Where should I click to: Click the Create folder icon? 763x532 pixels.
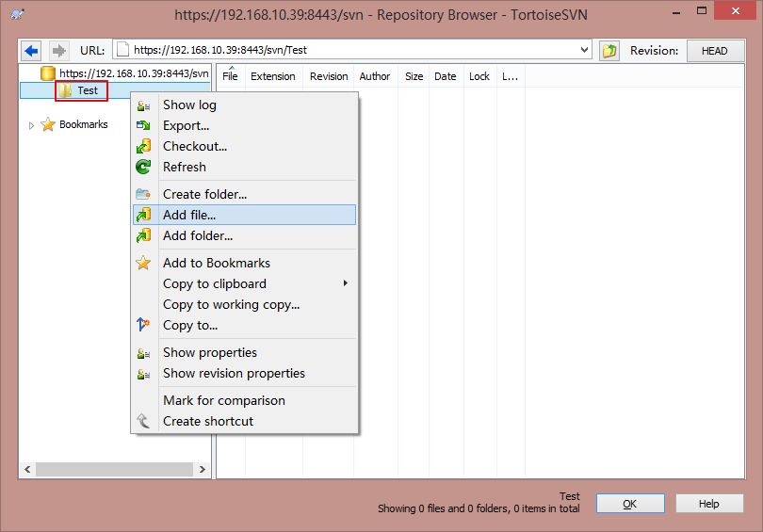(x=143, y=194)
